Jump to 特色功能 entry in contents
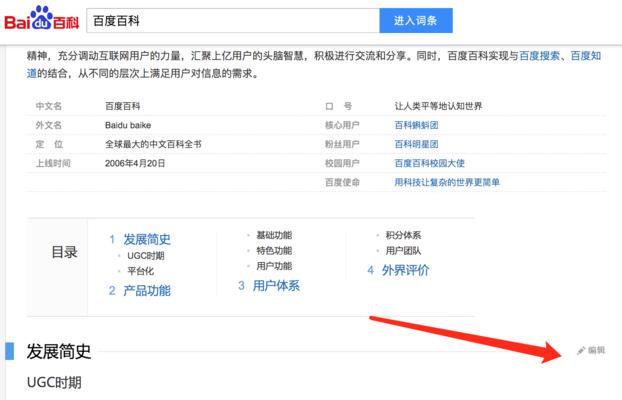Viewport: 622px width, 400px height. [274, 251]
